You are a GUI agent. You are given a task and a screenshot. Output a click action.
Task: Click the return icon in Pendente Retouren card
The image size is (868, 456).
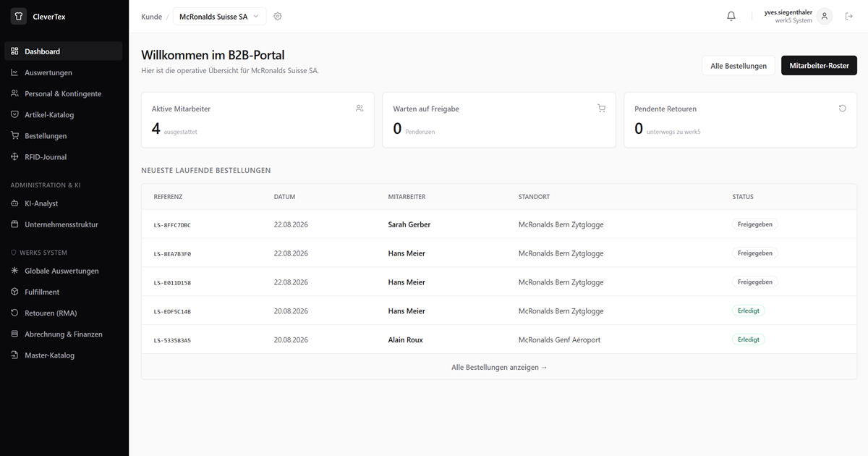point(843,109)
